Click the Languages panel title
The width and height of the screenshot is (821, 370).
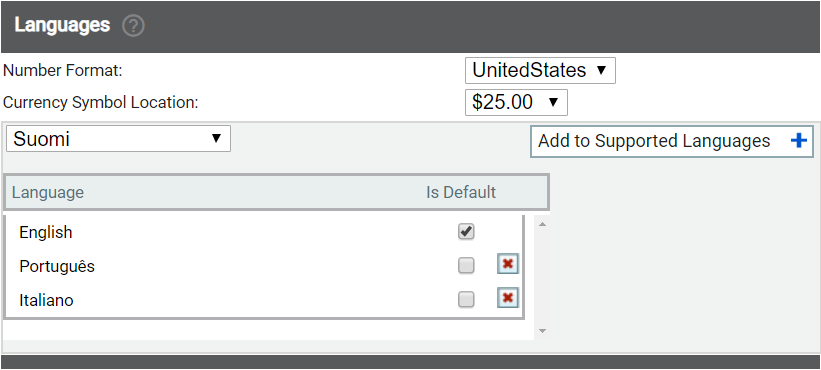coord(62,25)
